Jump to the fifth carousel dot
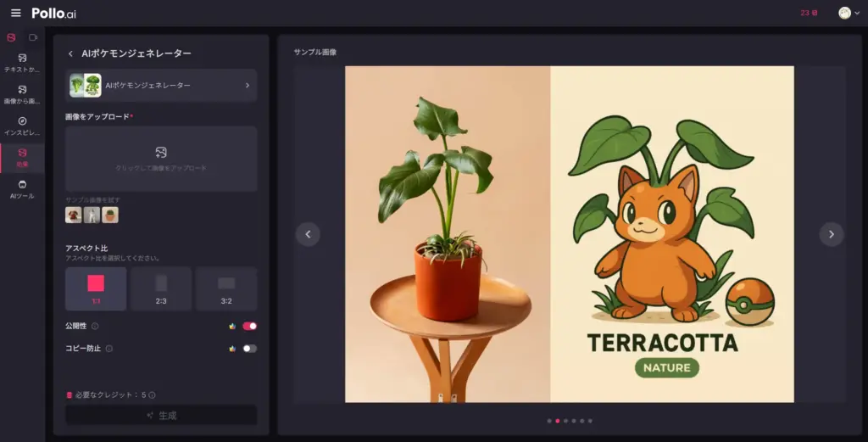 (581, 421)
